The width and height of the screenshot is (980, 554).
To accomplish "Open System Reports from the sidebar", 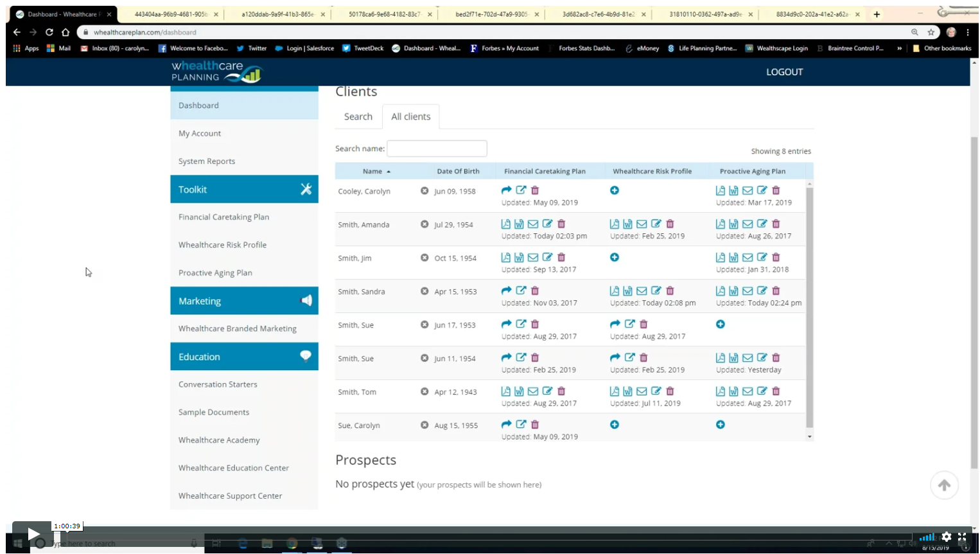I will point(207,161).
